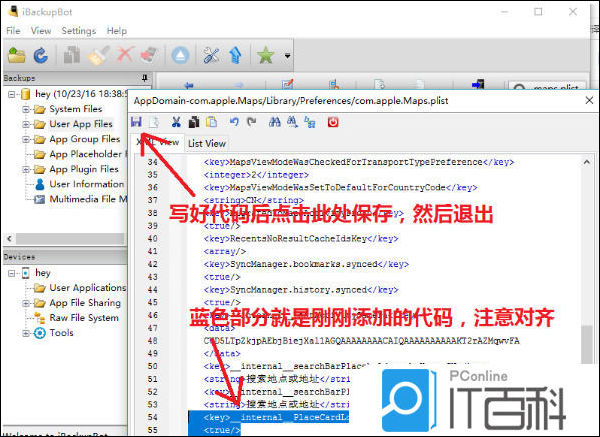Image resolution: width=600 pixels, height=437 pixels.
Task: Click the Undo arrow in editor toolbar
Action: [x=234, y=122]
